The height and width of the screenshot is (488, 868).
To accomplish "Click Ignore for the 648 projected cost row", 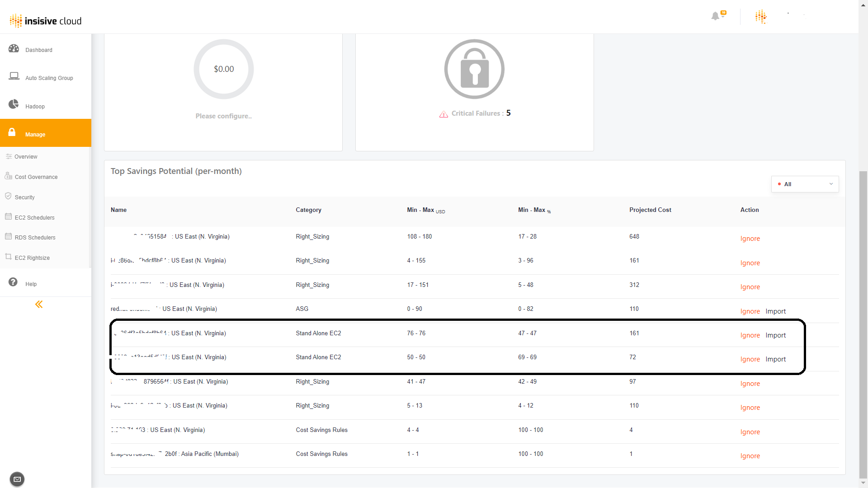I will pos(750,239).
